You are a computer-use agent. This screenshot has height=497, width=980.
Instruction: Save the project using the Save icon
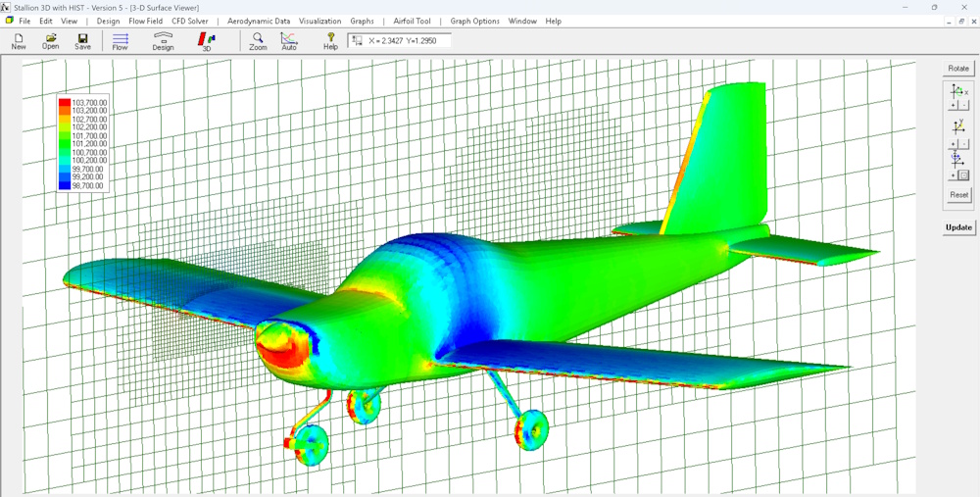pyautogui.click(x=82, y=41)
